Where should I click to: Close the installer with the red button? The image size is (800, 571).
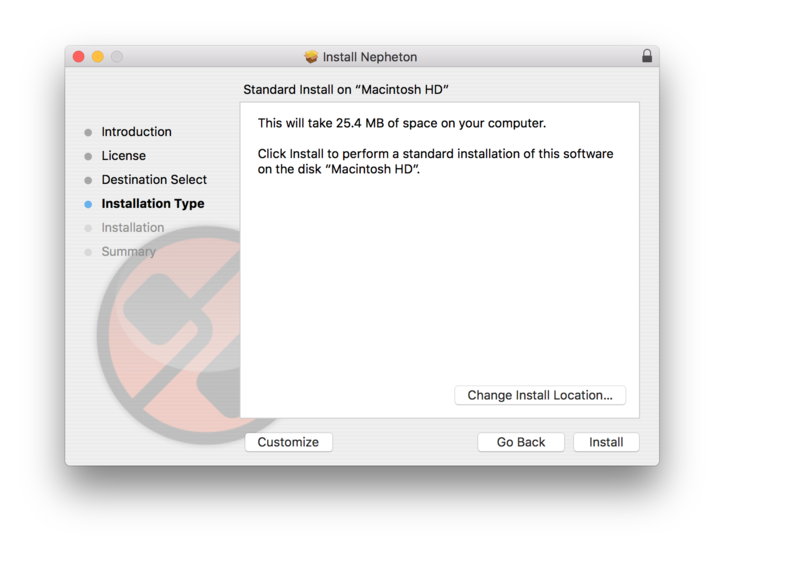pyautogui.click(x=79, y=56)
